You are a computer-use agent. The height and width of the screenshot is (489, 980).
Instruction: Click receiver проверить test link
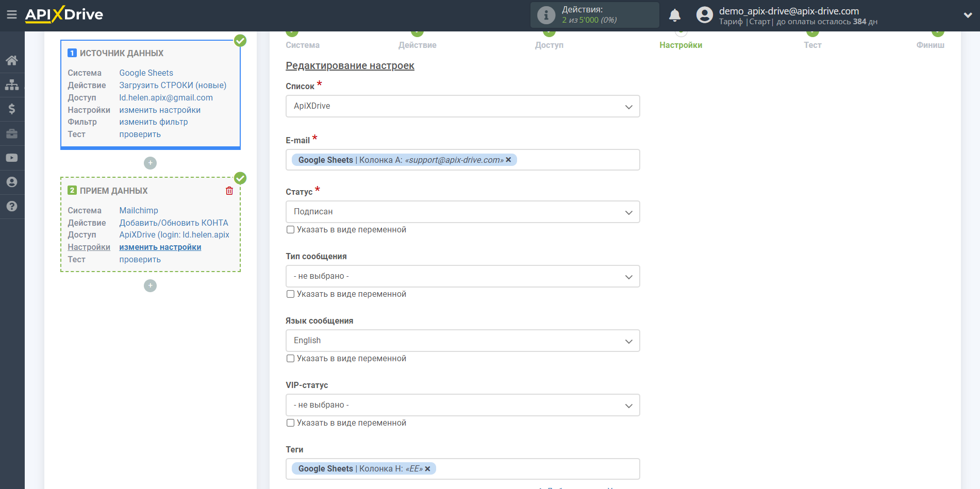tap(140, 260)
